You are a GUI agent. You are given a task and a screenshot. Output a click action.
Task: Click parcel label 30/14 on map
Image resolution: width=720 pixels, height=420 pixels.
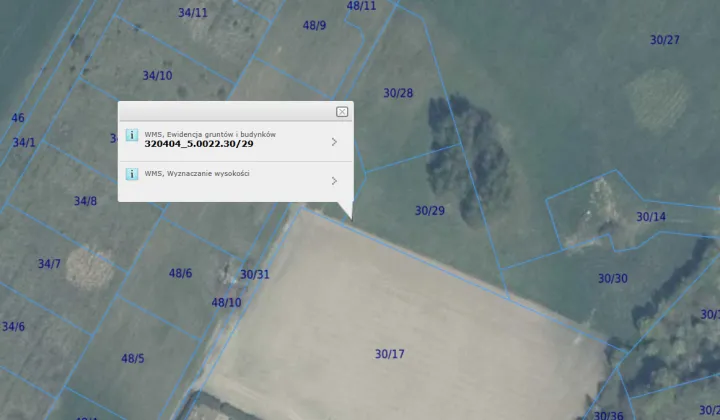[x=651, y=217]
